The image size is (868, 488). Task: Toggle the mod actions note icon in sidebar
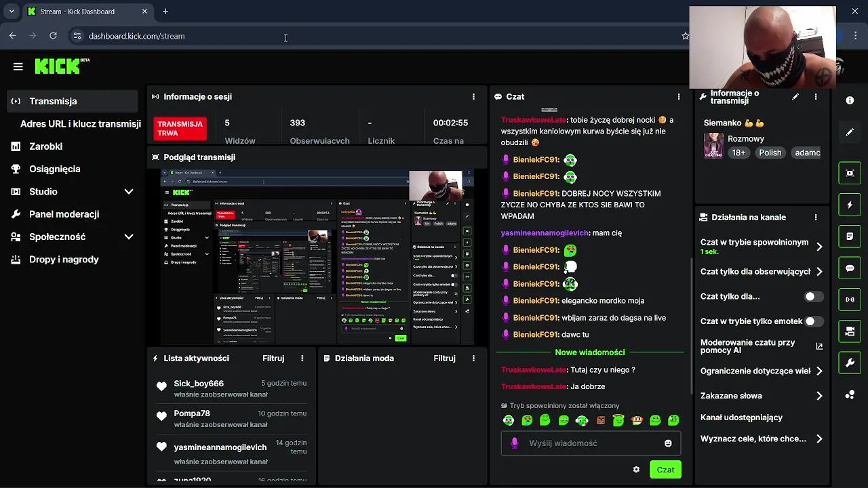coord(850,237)
